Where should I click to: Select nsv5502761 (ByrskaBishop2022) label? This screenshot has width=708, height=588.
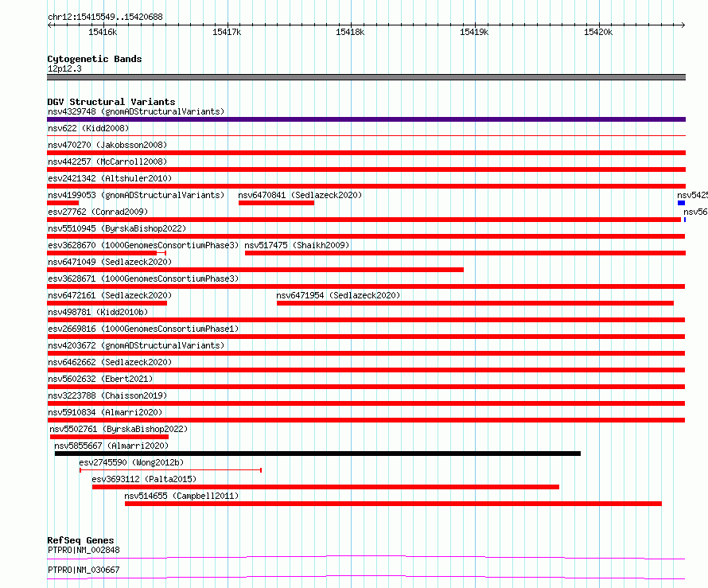pos(119,429)
